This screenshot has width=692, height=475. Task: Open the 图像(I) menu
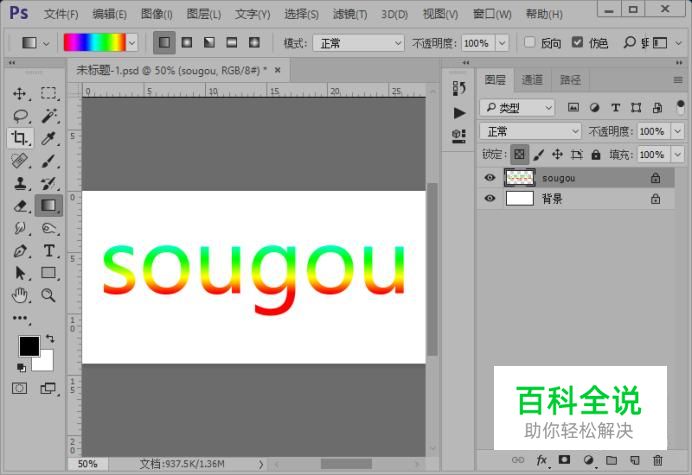coord(156,14)
